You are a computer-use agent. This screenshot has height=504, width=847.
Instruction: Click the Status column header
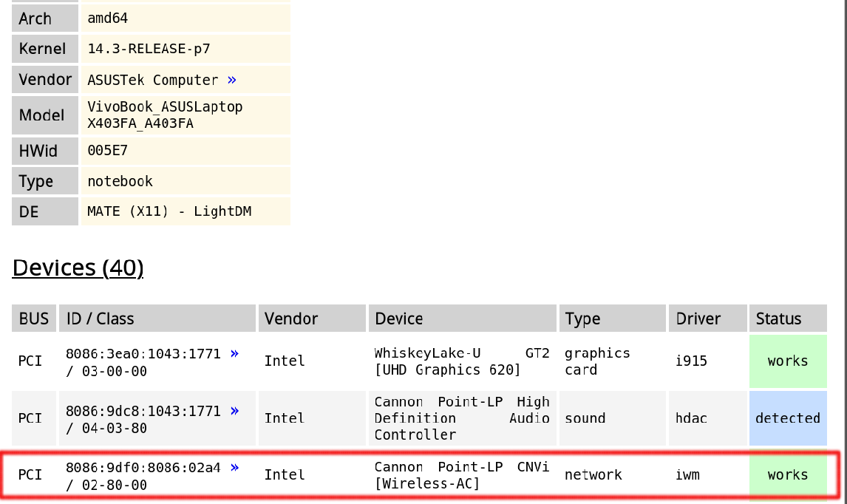pyautogui.click(x=778, y=319)
